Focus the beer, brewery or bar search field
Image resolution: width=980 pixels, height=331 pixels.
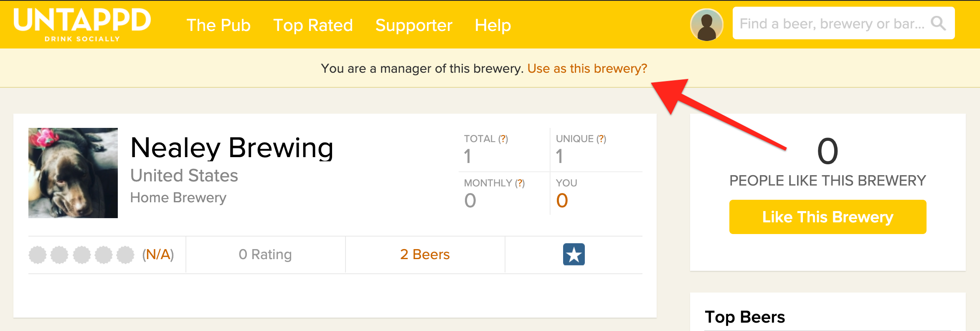(831, 23)
